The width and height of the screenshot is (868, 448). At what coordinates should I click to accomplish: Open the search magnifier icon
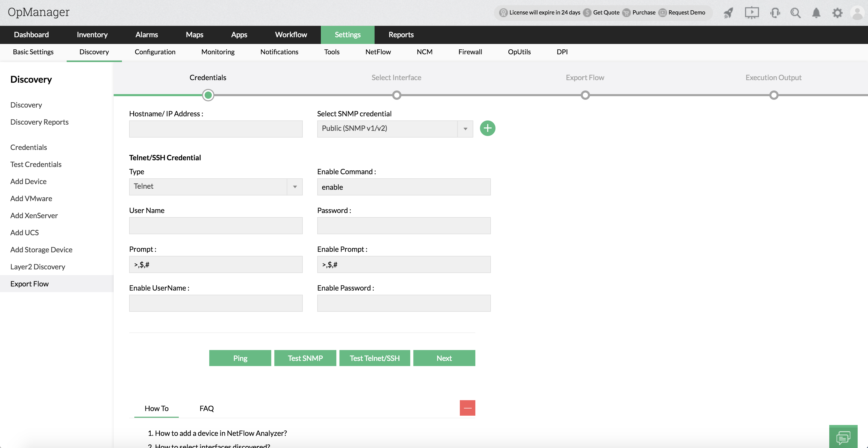796,13
